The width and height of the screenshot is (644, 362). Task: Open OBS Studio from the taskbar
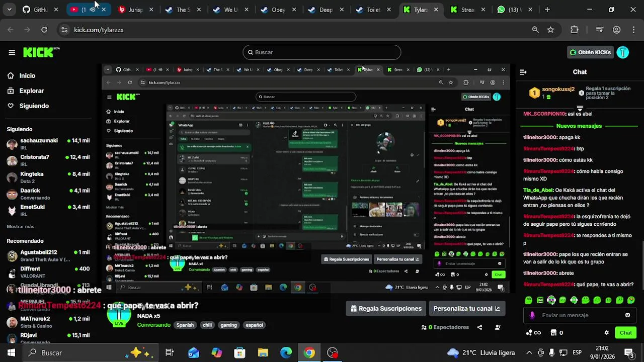333,353
